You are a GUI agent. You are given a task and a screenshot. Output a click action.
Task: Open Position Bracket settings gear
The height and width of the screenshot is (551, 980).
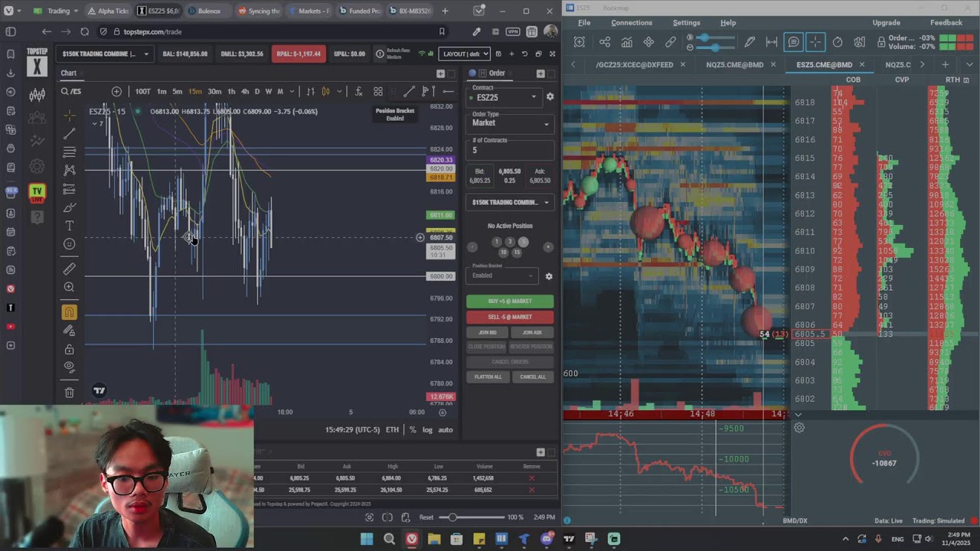pyautogui.click(x=548, y=276)
